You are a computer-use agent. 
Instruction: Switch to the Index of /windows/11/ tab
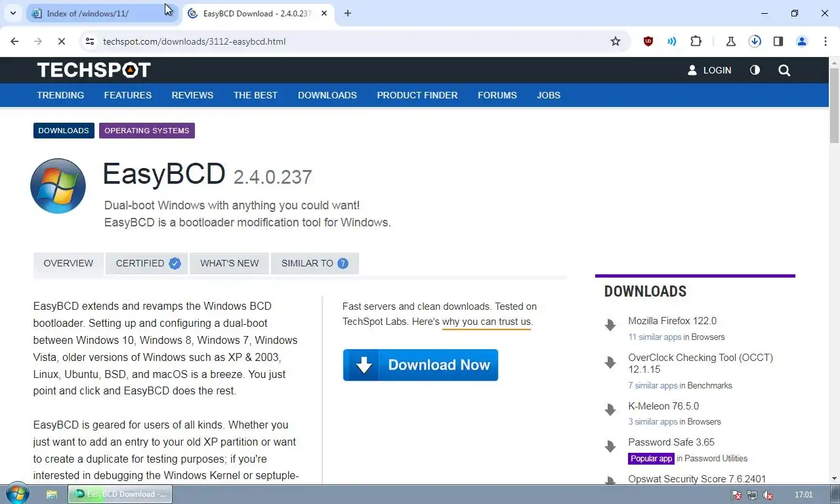pyautogui.click(x=102, y=13)
